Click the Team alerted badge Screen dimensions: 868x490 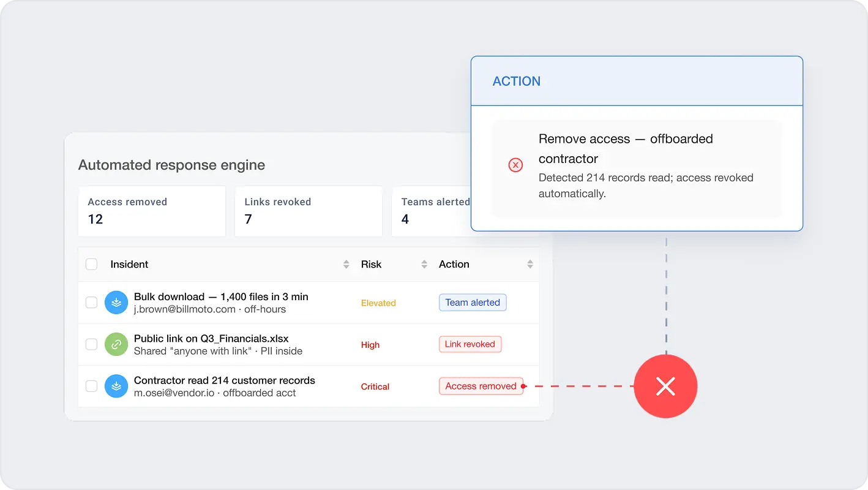473,303
